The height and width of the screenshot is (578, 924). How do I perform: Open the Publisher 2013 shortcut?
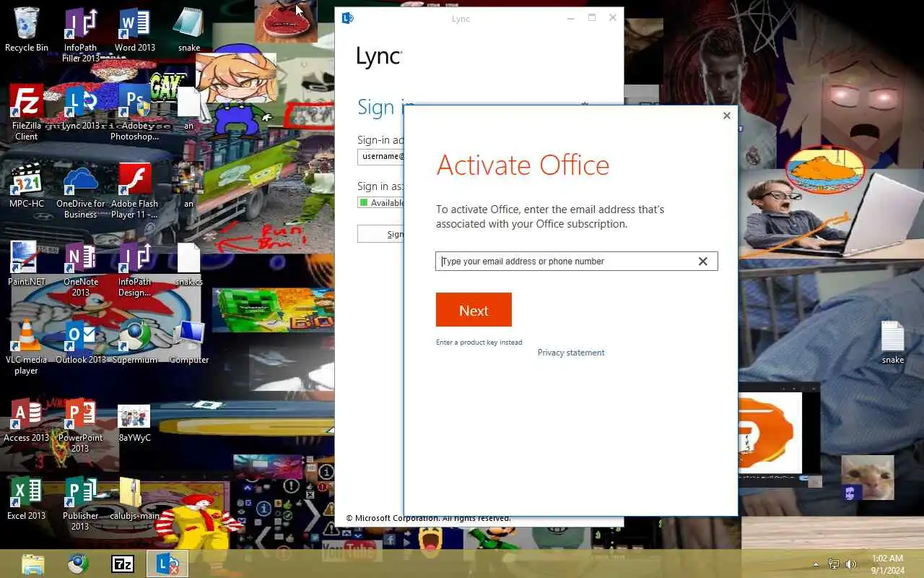80,503
